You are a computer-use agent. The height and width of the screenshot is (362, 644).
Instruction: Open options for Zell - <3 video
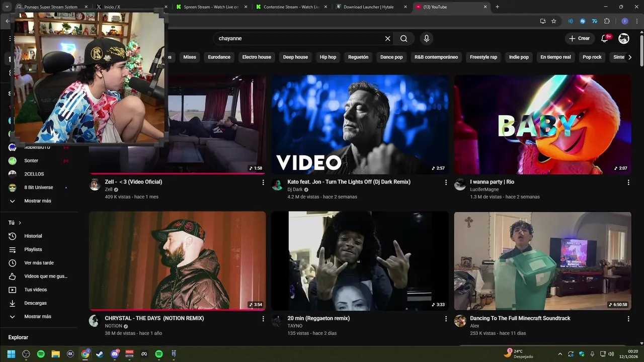click(x=263, y=183)
